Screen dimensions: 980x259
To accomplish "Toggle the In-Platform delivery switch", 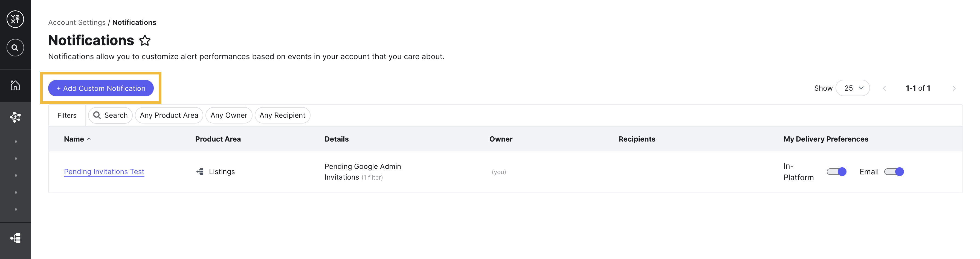I will pyautogui.click(x=836, y=172).
